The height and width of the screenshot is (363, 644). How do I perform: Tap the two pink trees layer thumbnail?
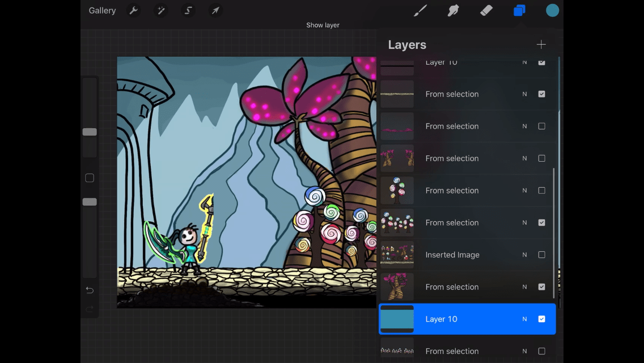coord(397,158)
